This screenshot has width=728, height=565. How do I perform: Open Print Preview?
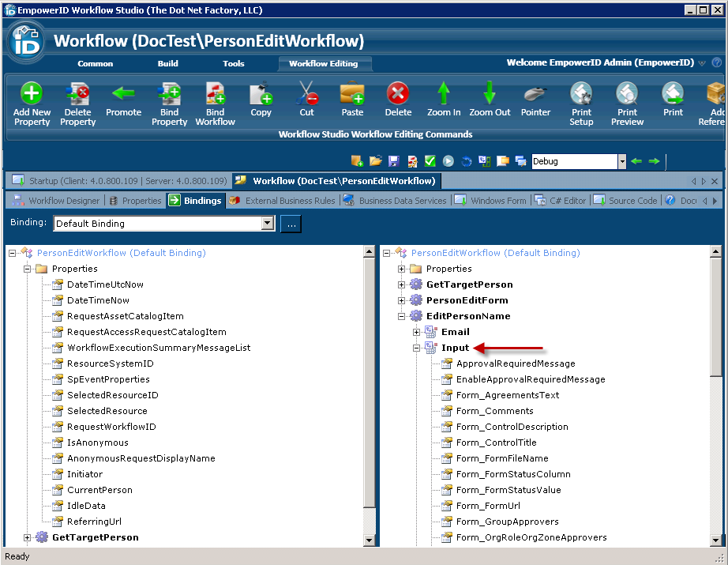click(x=627, y=95)
